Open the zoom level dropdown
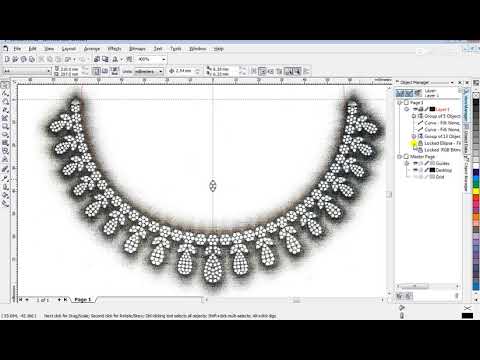This screenshot has width=480, height=360. (x=164, y=59)
